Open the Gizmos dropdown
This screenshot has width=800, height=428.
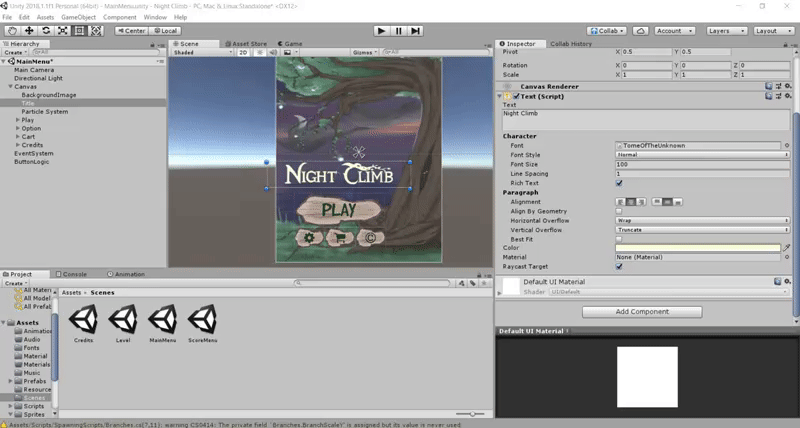pos(365,52)
